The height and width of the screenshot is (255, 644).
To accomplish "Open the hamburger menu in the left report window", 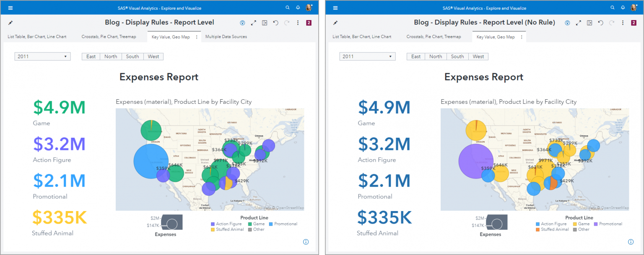I will tap(10, 8).
